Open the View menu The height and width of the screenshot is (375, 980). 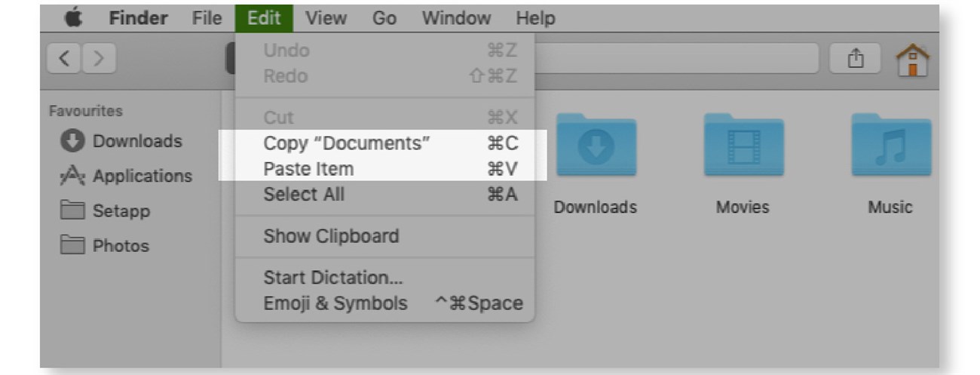coord(326,18)
